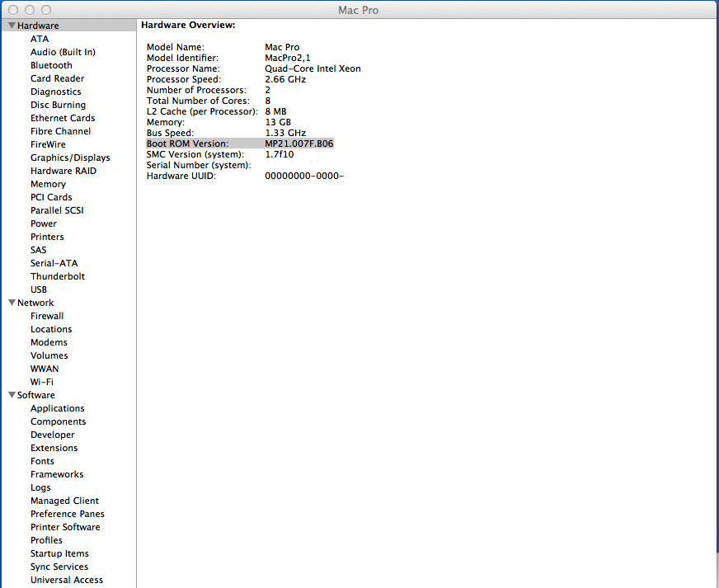The height and width of the screenshot is (588, 719).
Task: Click the 13 GB memory value
Action: [x=278, y=122]
